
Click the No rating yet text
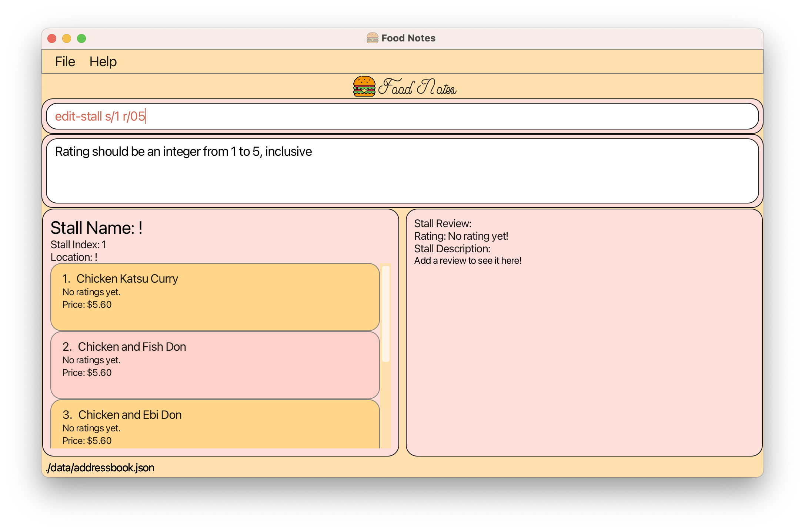tap(478, 236)
